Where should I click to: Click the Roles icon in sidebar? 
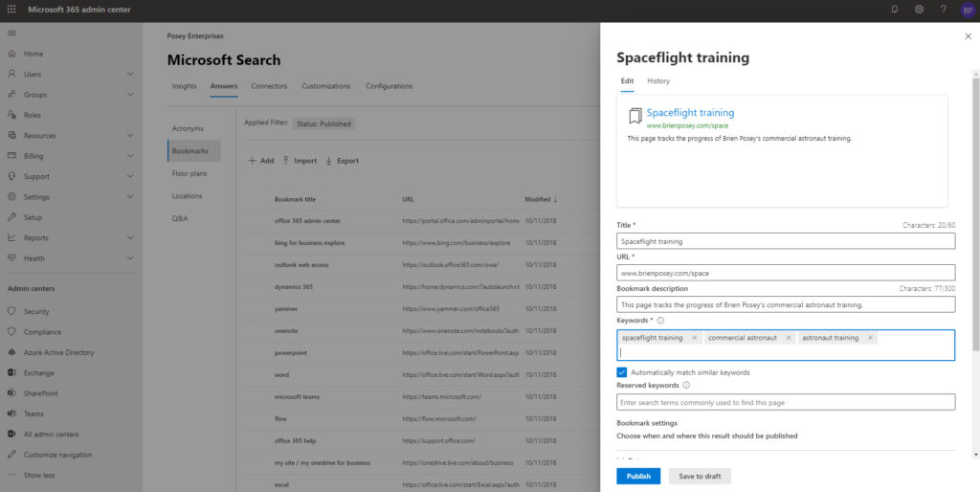[11, 115]
